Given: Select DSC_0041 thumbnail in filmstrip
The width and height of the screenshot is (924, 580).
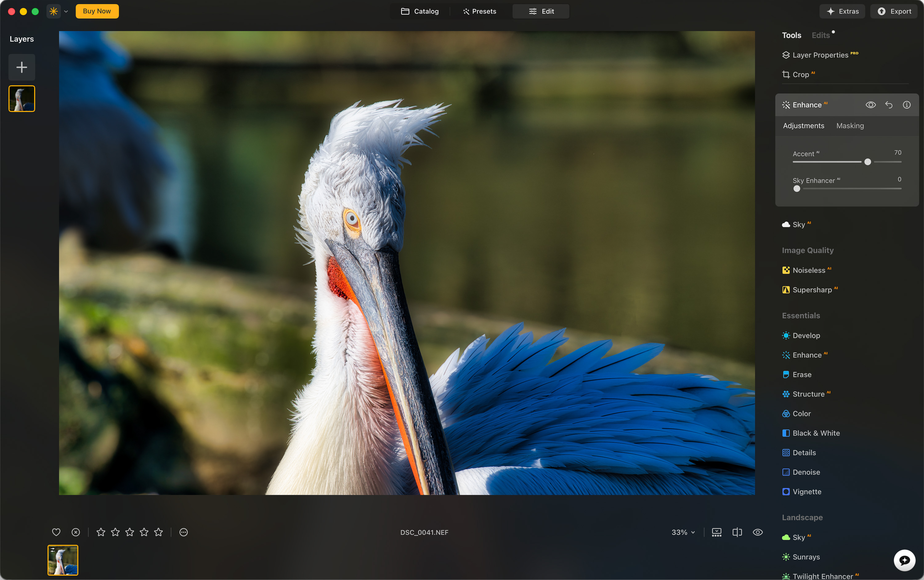Looking at the screenshot, I should (x=63, y=560).
